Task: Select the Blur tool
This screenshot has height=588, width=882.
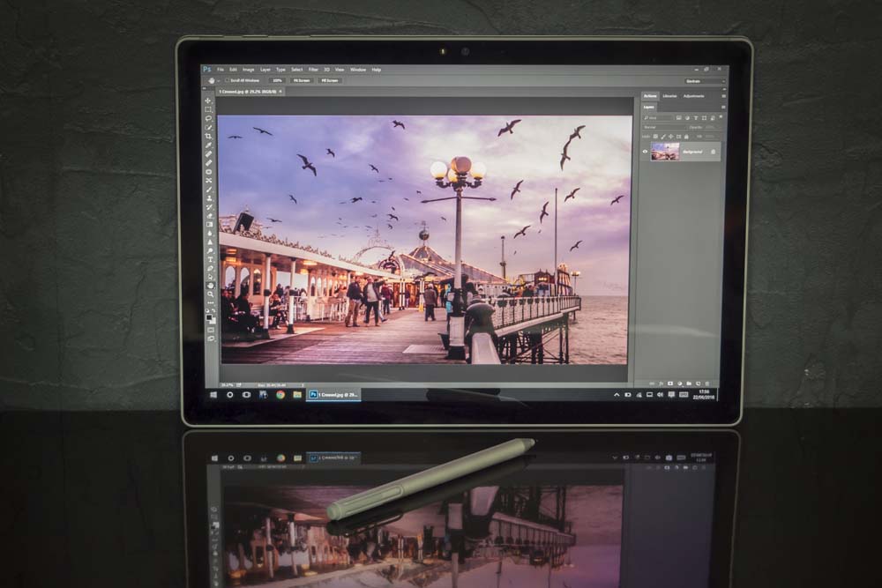Action: pyautogui.click(x=209, y=233)
